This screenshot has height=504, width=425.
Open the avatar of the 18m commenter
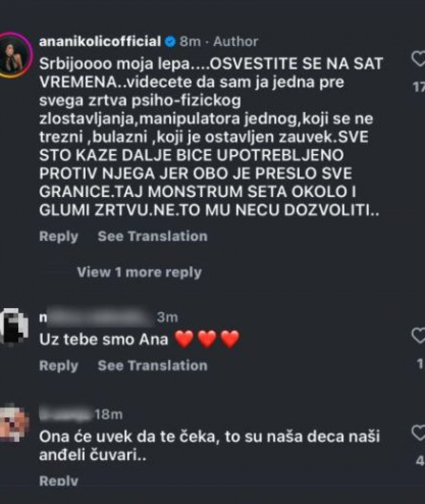pos(14,424)
